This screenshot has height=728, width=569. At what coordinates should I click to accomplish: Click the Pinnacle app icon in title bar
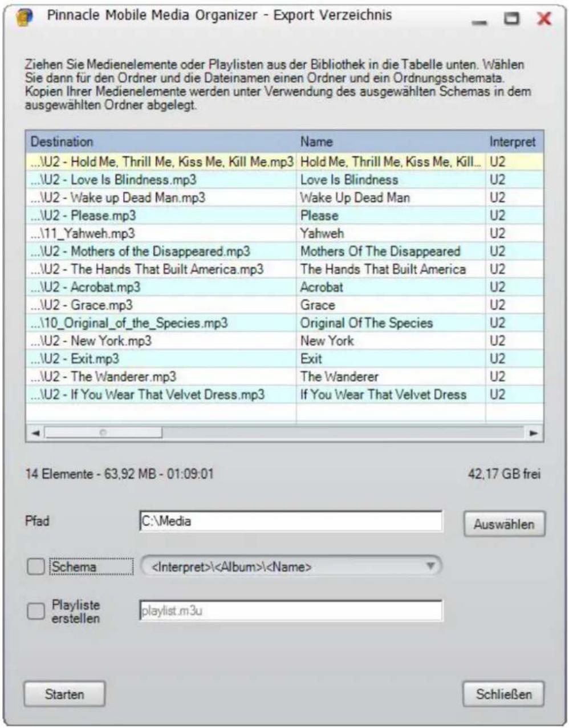pyautogui.click(x=25, y=18)
